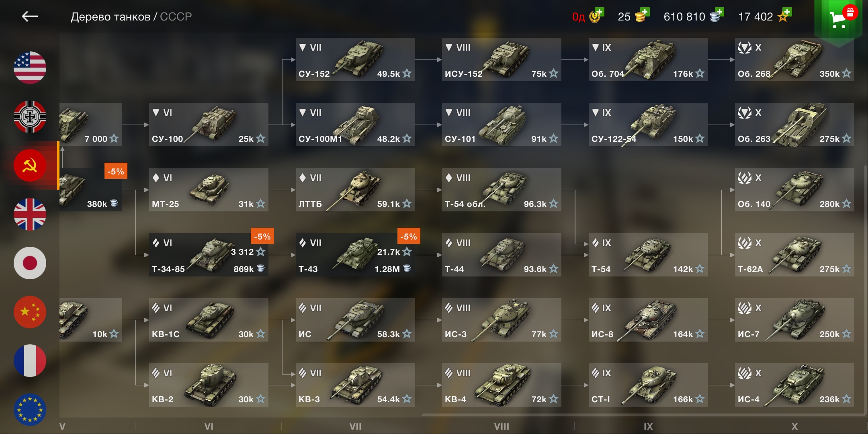
Task: Select the Т-34-85 tank card
Action: pyautogui.click(x=209, y=255)
